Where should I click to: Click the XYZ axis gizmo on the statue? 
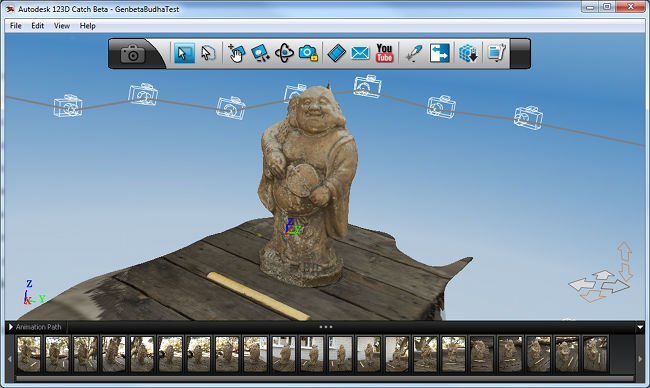[293, 227]
